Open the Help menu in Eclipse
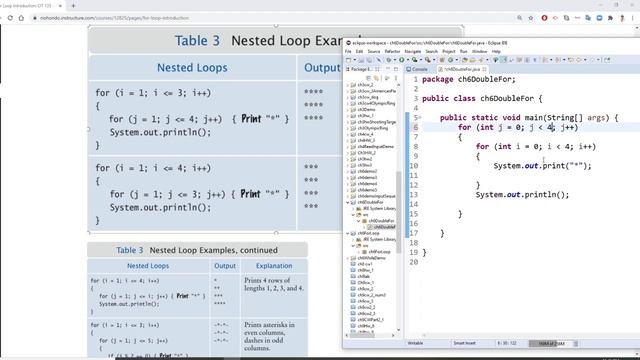 (x=496, y=51)
